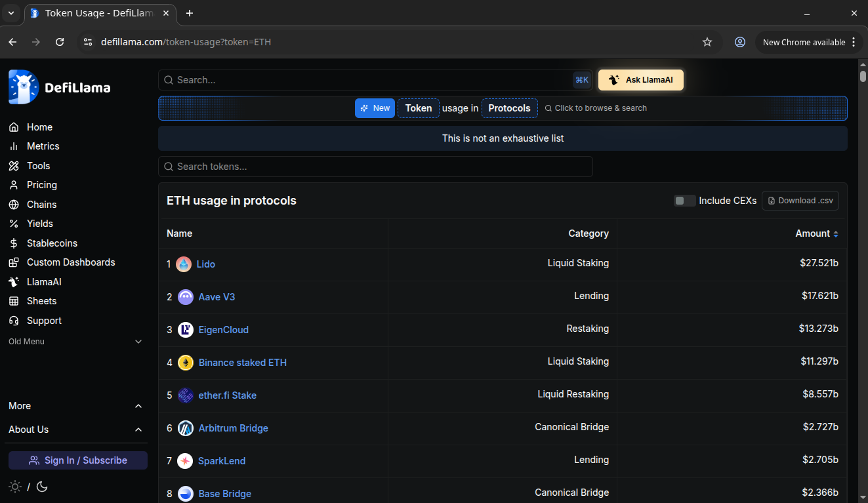Sort the table by Amount

(817, 233)
